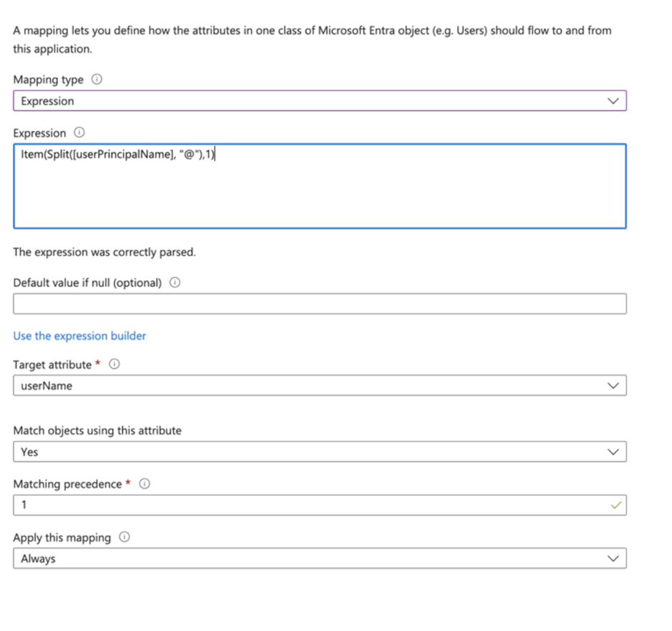672x631 pixels.
Task: Click inside the Expression text area
Action: (x=319, y=186)
